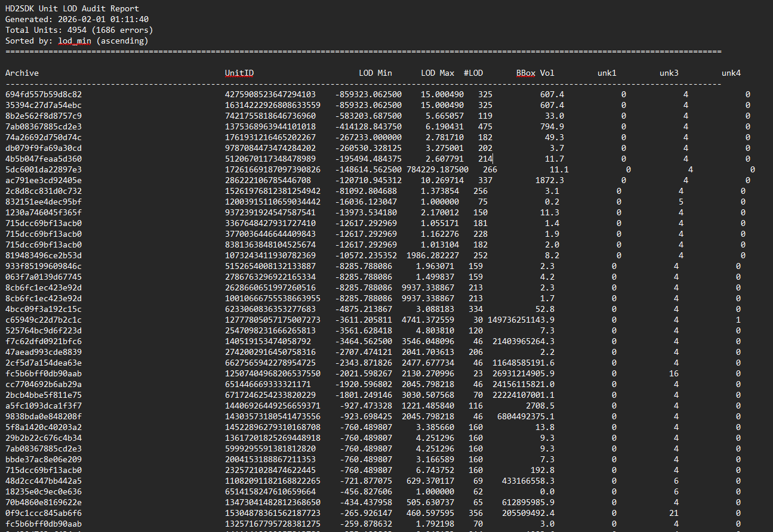Click UnitID '8381363848104525674'
Screen dimensions: 773x532
click(270, 245)
